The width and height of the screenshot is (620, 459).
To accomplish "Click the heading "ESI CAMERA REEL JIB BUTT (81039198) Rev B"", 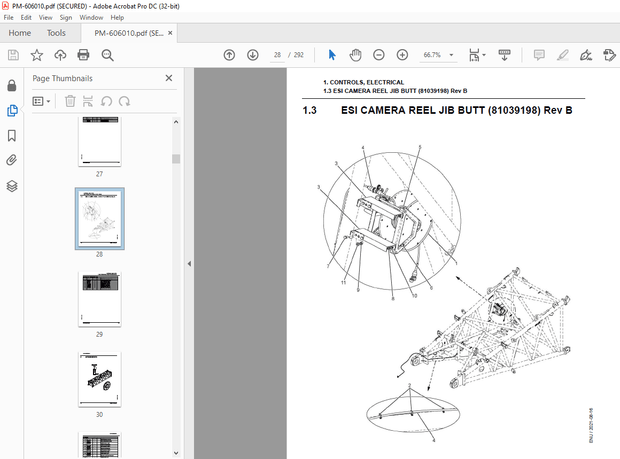I will tap(457, 110).
